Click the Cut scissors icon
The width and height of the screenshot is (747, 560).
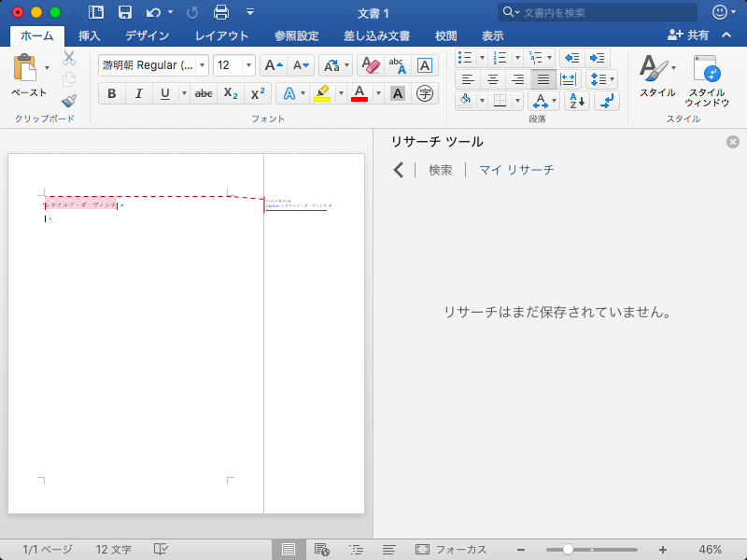[69, 58]
